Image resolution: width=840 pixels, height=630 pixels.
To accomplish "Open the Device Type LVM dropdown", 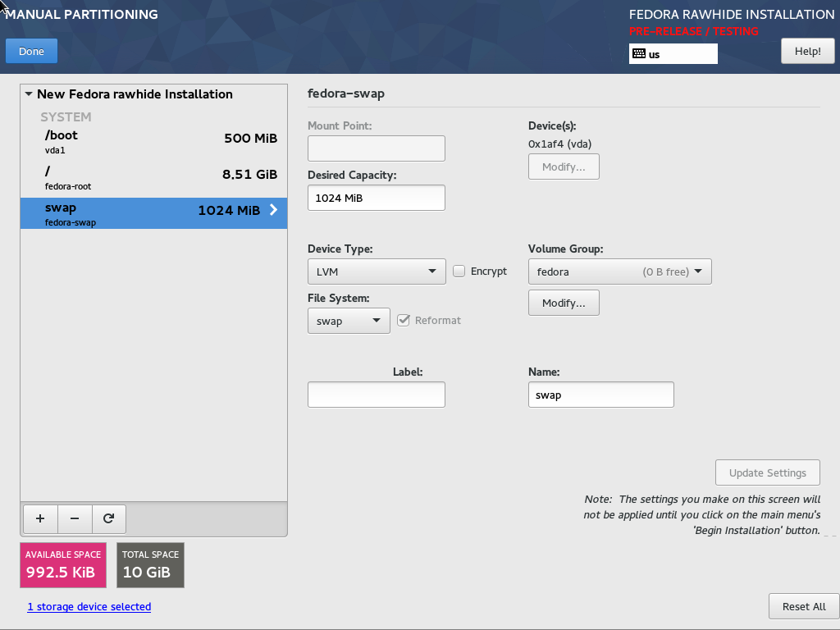I will pos(377,272).
